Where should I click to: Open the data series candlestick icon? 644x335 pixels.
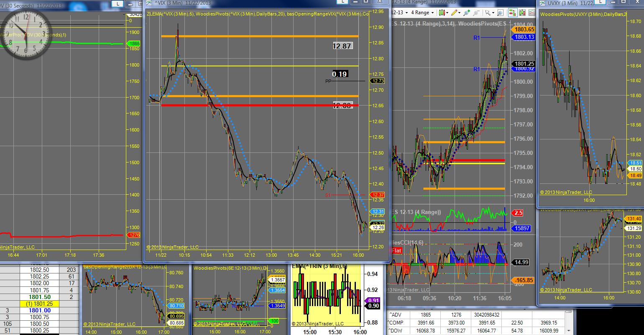[x=523, y=13]
